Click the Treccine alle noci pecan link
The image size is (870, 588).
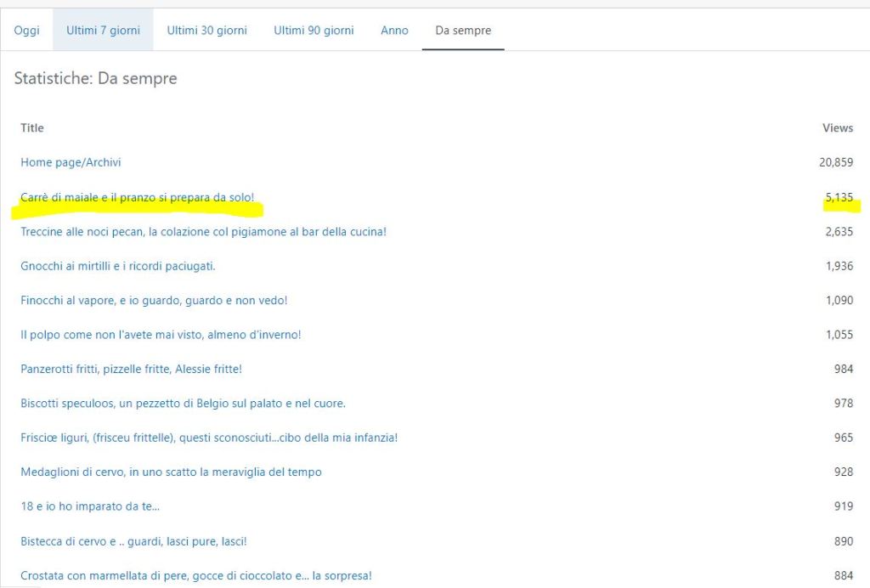[203, 231]
